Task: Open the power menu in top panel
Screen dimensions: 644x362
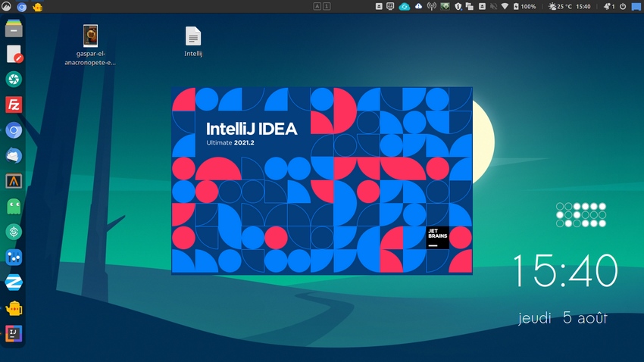Action: (x=623, y=7)
